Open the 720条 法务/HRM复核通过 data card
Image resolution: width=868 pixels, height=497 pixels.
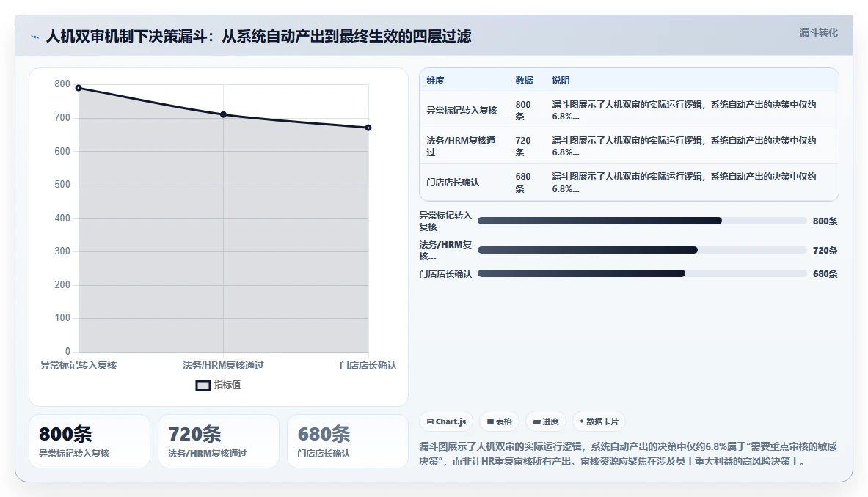pyautogui.click(x=219, y=441)
